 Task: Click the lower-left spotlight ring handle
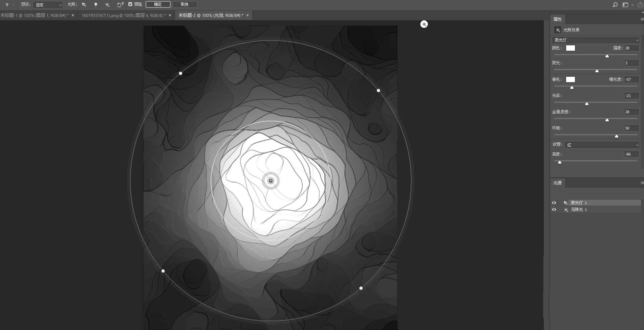click(163, 271)
